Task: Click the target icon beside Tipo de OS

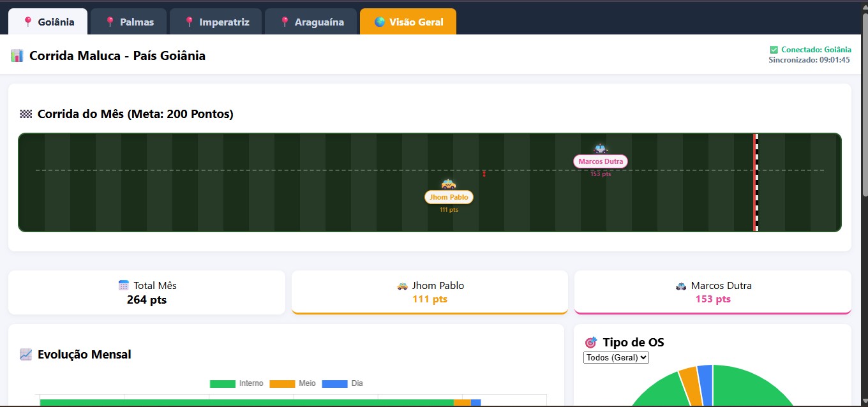Action: (591, 343)
